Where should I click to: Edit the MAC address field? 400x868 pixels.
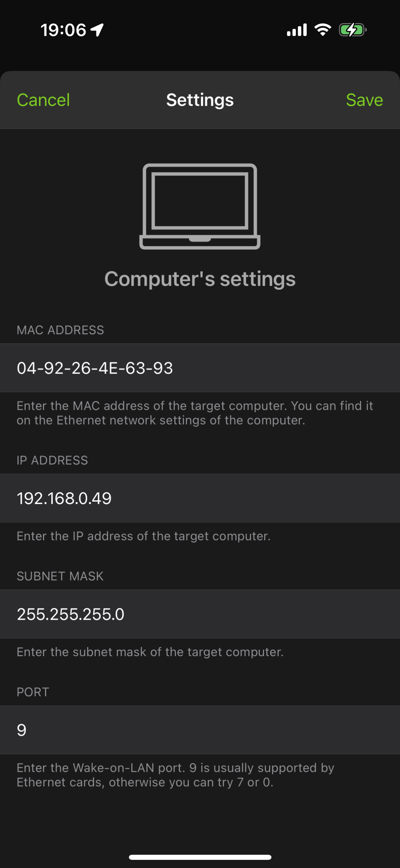click(200, 368)
